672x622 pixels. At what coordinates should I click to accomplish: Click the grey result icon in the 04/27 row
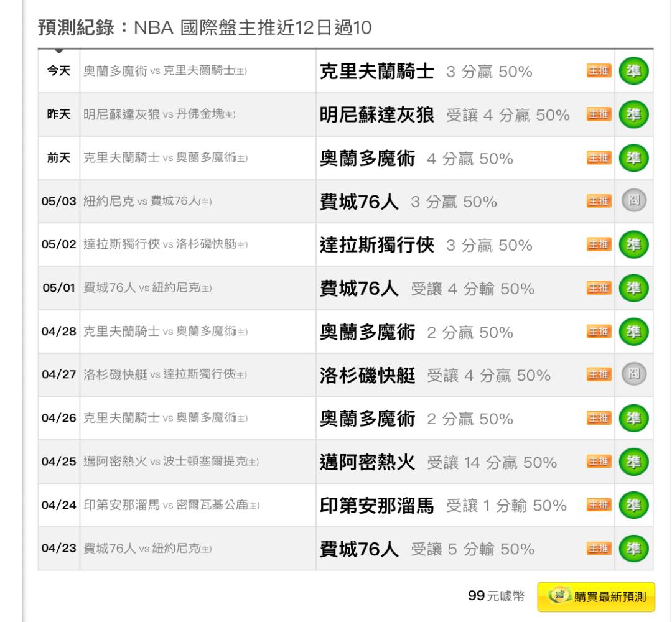tap(634, 374)
